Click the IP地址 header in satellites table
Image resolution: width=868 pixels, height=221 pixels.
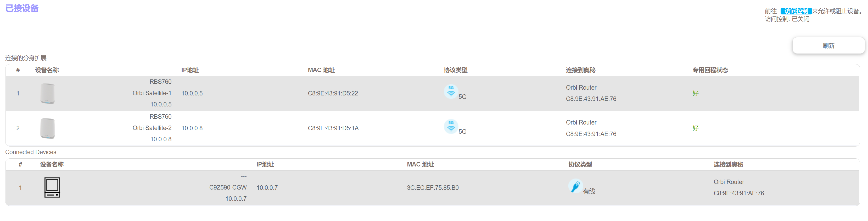190,70
